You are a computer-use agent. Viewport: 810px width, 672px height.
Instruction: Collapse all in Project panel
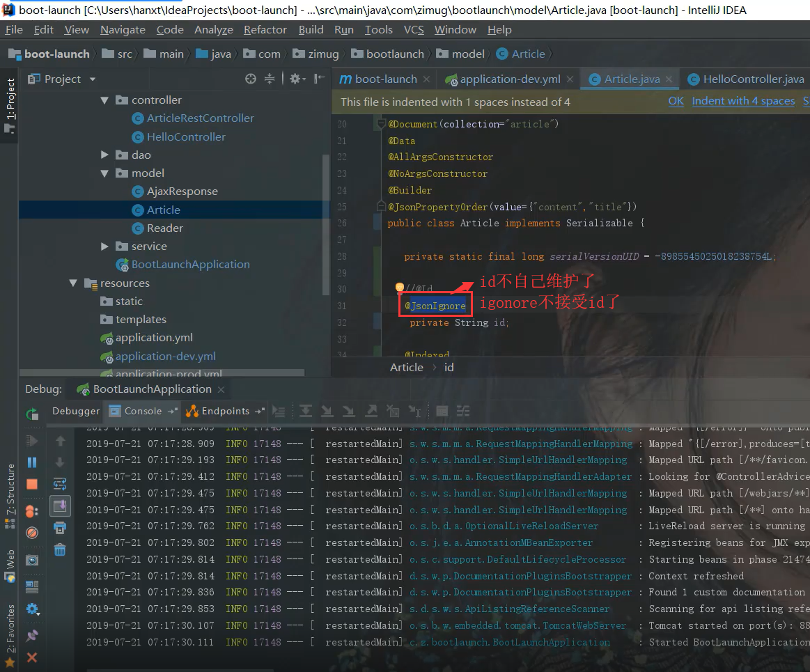270,79
